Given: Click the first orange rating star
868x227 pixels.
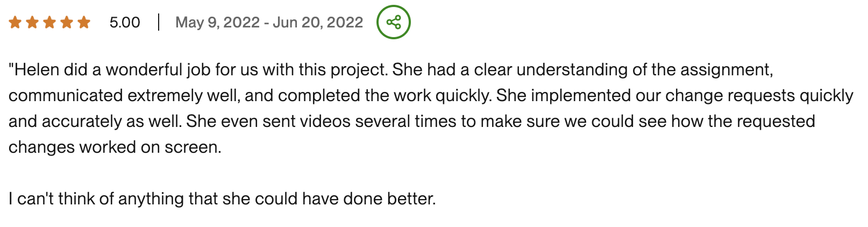Looking at the screenshot, I should 15,22.
